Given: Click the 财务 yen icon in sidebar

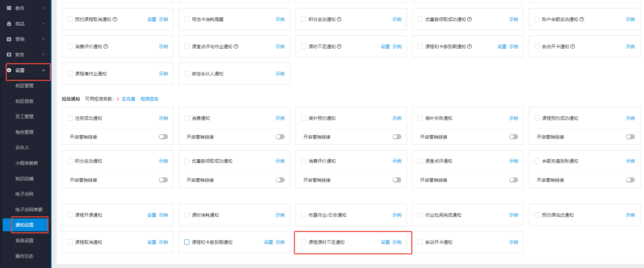Looking at the screenshot, I should [x=9, y=54].
